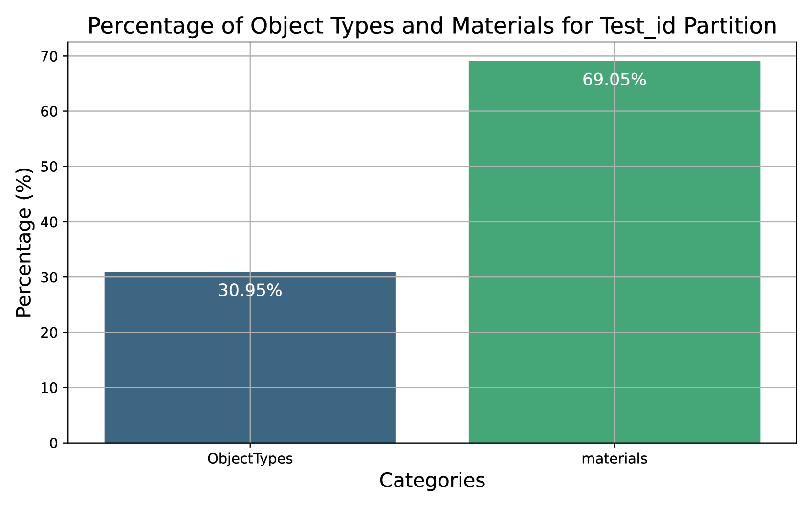The height and width of the screenshot is (507, 812).
Task: Click the x-axis tick mark under ObjectTypes bar
Action: 250,445
